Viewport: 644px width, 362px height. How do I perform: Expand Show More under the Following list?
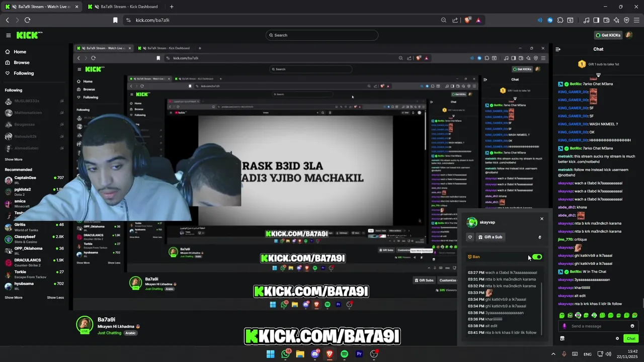click(14, 159)
